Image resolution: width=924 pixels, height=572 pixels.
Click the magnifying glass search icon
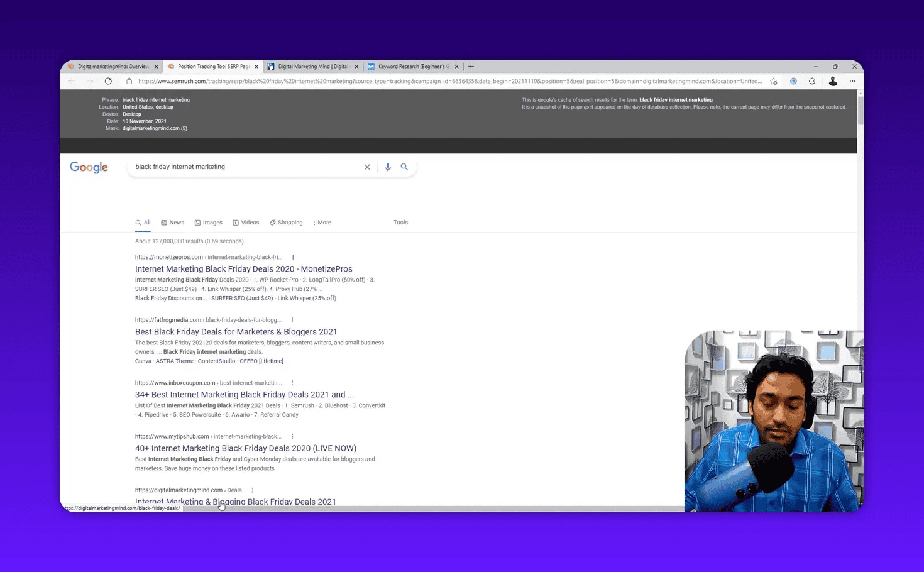coord(404,167)
